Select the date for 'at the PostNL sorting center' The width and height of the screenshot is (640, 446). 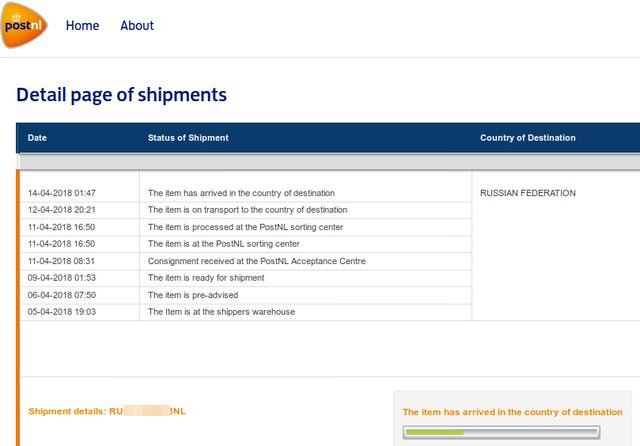coord(62,244)
